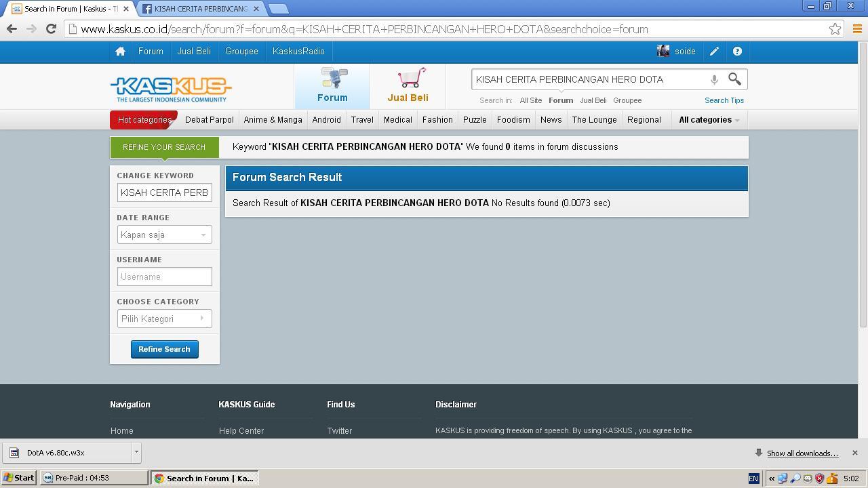This screenshot has width=868, height=488.
Task: Open Debat Parpol category
Action: (210, 120)
